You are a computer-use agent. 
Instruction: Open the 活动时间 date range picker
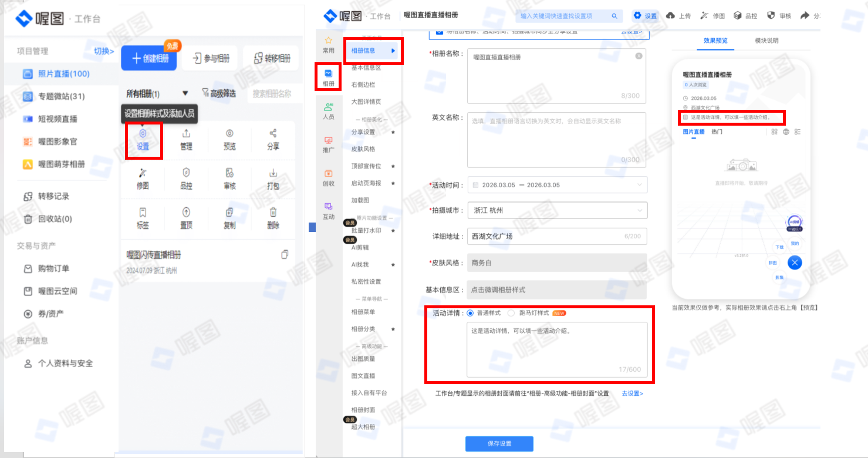pos(557,185)
